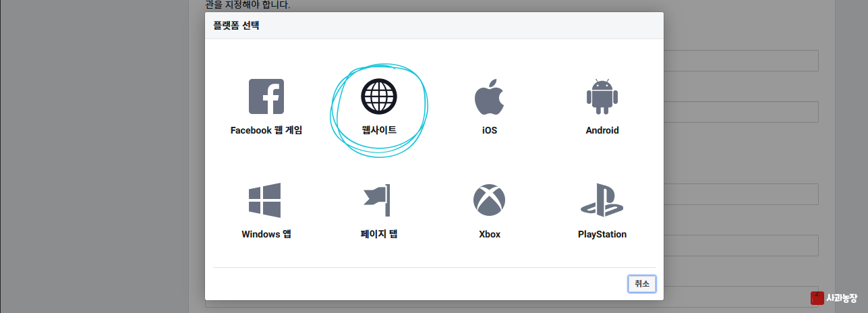Image resolution: width=868 pixels, height=313 pixels.
Task: Choose the PlayStation logo icon
Action: [602, 200]
